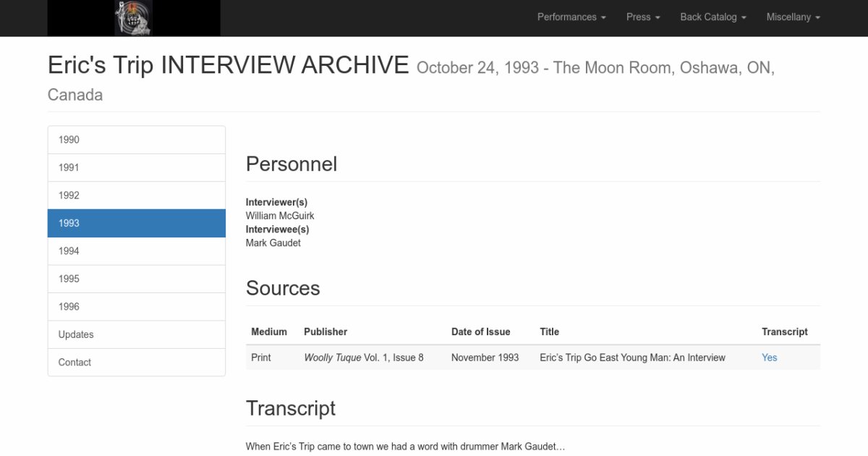Go to the Contact page

136,362
